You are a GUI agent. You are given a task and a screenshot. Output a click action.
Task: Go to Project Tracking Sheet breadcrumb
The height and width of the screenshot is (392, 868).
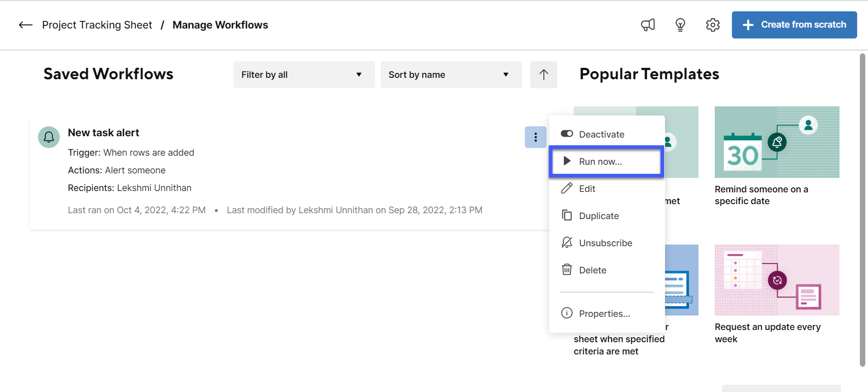point(97,25)
